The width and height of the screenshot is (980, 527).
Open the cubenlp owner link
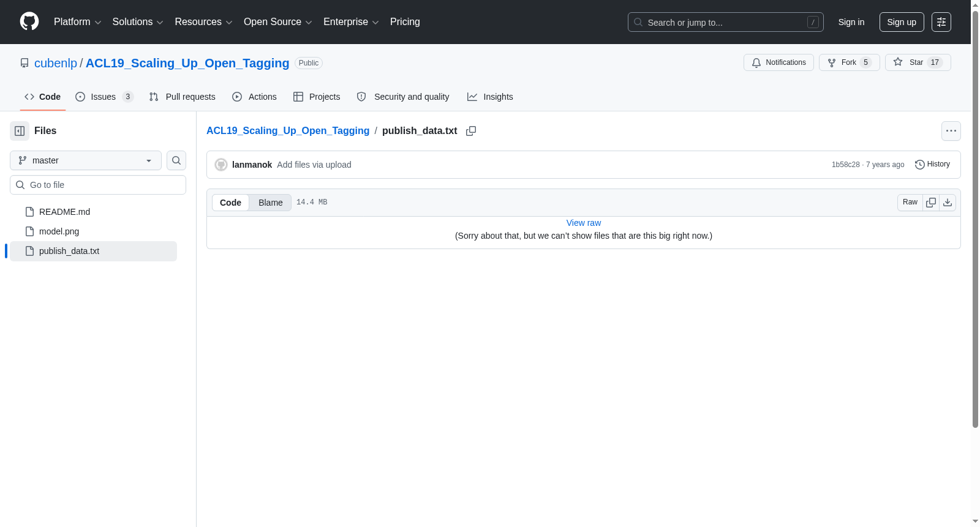[x=56, y=63]
